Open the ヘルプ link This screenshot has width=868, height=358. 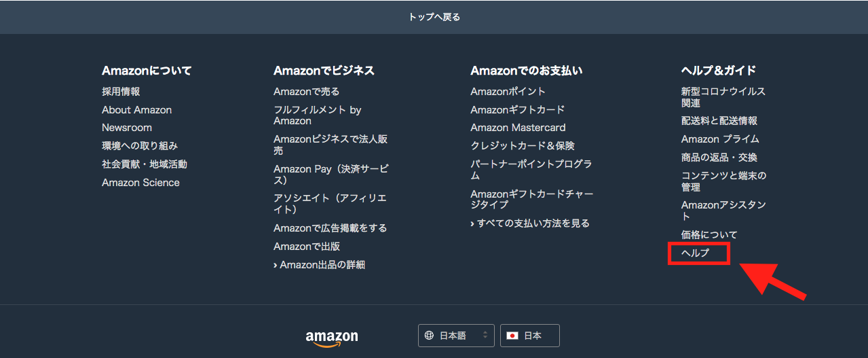pyautogui.click(x=695, y=253)
